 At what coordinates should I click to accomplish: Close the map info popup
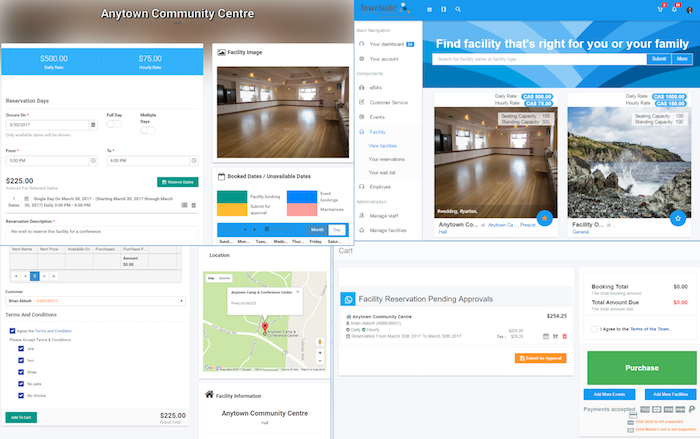(x=298, y=292)
